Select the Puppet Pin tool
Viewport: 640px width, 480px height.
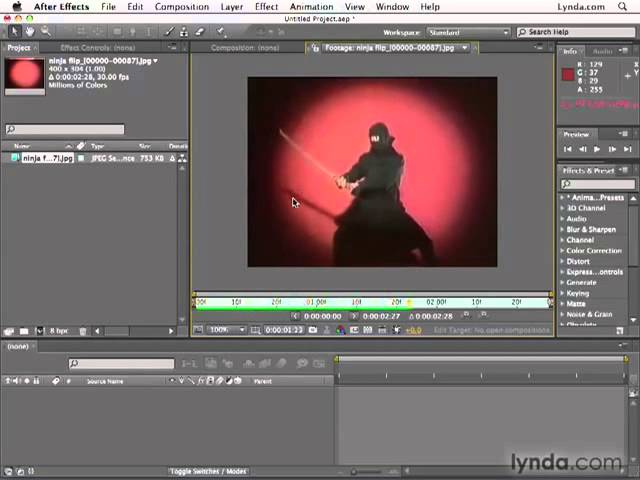pyautogui.click(x=221, y=31)
